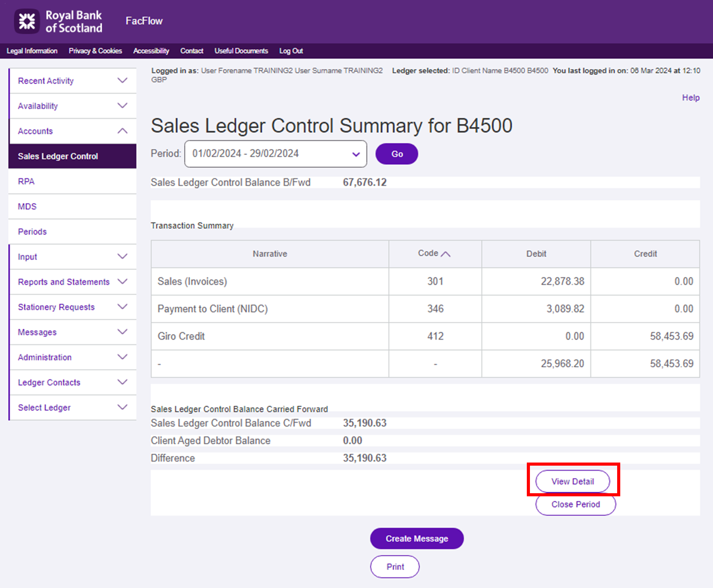Open the Privacy & Cookies page
Viewport: 713px width, 588px height.
pyautogui.click(x=95, y=51)
